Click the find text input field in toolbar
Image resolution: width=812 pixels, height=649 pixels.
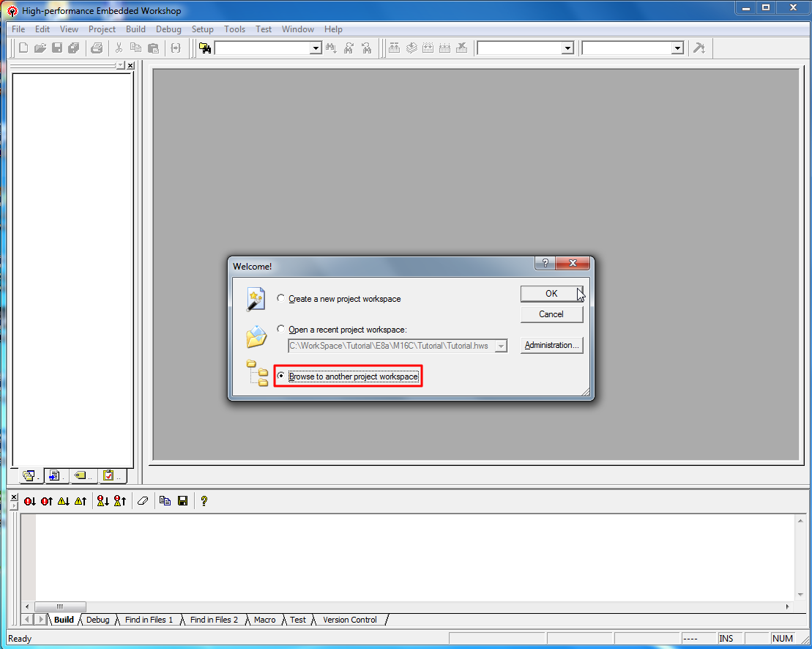pyautogui.click(x=263, y=48)
